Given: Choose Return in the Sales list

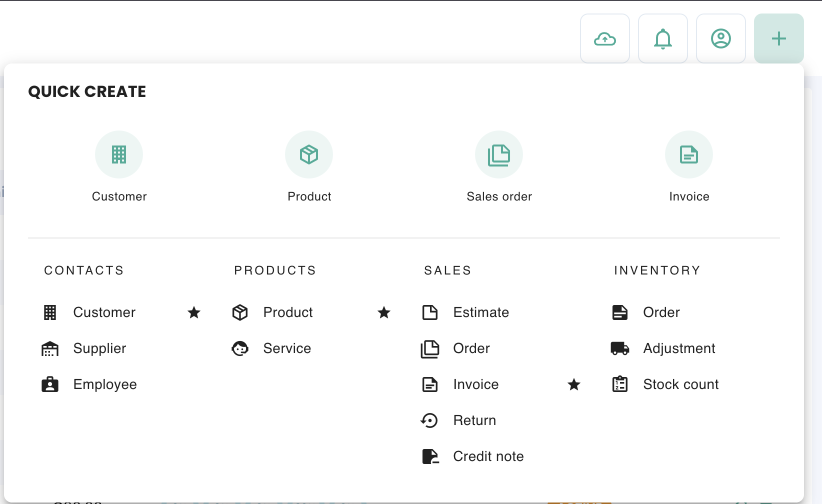Looking at the screenshot, I should click(474, 420).
